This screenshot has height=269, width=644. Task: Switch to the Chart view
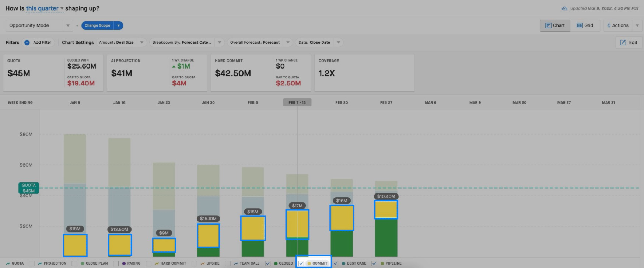[555, 25]
